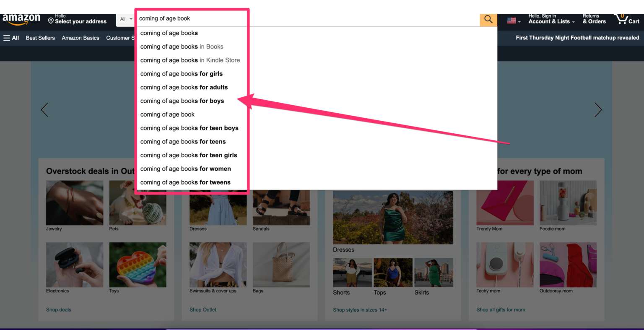Select Best Sellers in the navigation bar

tap(40, 38)
